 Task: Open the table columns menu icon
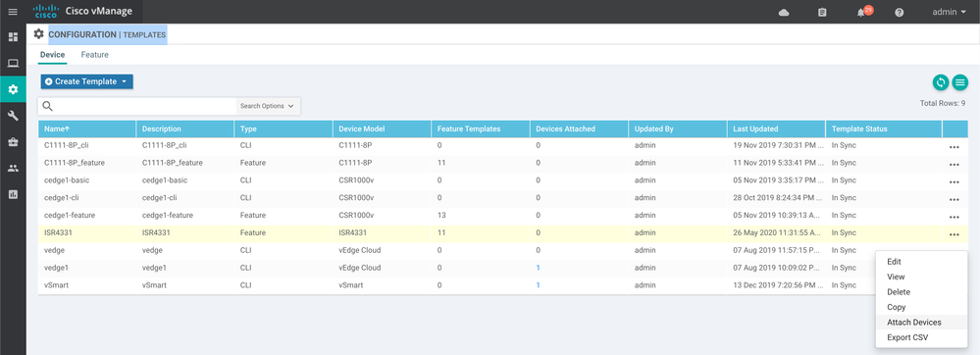[x=960, y=81]
